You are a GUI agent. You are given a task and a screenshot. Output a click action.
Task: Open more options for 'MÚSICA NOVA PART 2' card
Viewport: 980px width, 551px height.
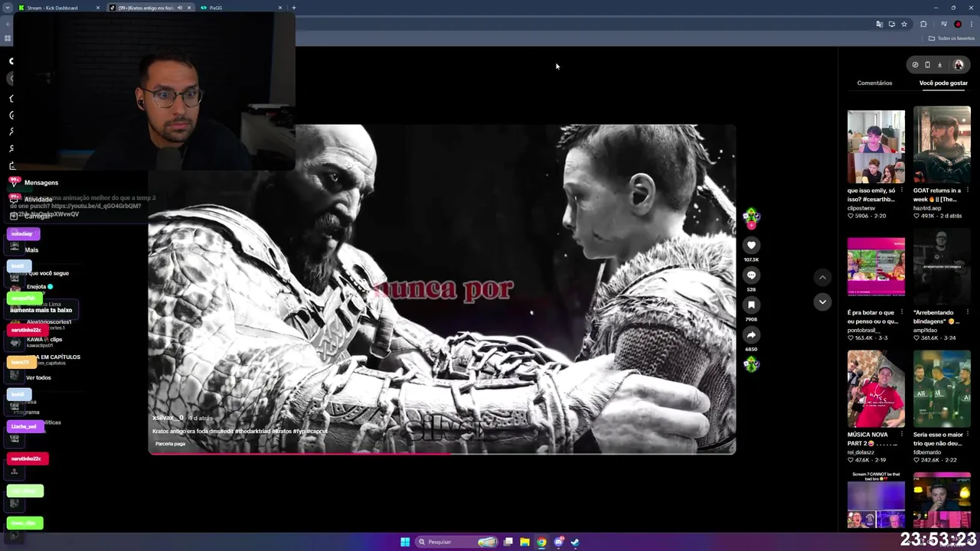[x=901, y=435]
